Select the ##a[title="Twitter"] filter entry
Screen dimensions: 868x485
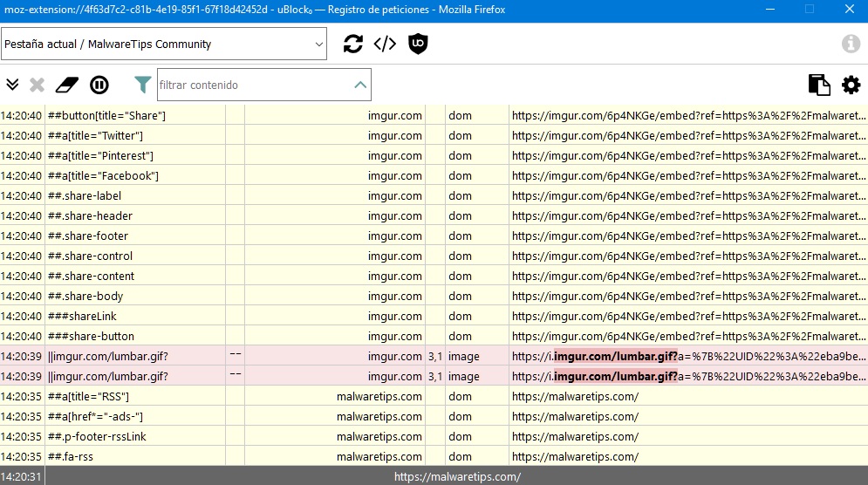[x=95, y=136]
